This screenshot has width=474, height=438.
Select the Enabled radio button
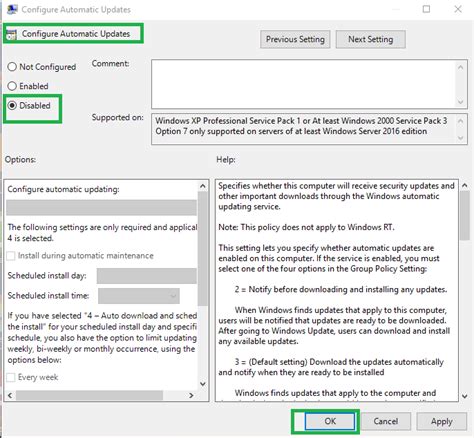[12, 86]
